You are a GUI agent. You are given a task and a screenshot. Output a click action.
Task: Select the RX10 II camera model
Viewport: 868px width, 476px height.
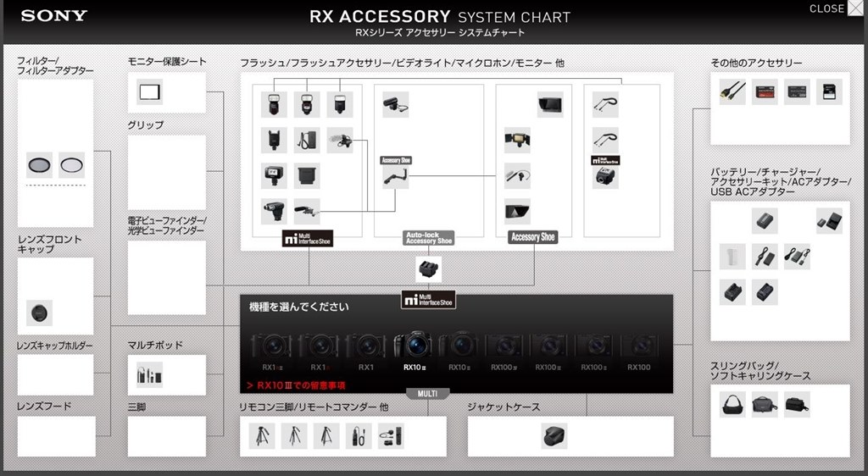(x=459, y=351)
